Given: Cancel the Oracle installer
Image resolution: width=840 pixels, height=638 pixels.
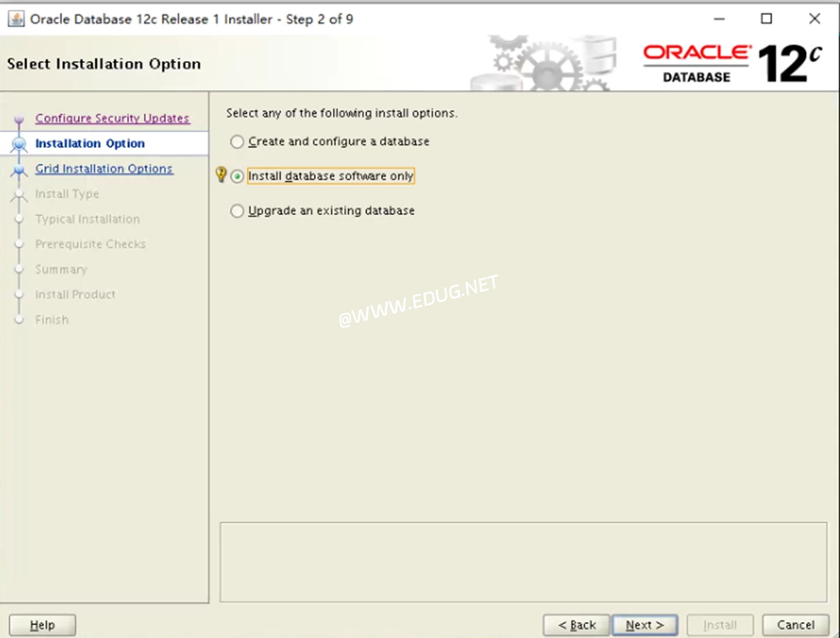Looking at the screenshot, I should tap(795, 625).
